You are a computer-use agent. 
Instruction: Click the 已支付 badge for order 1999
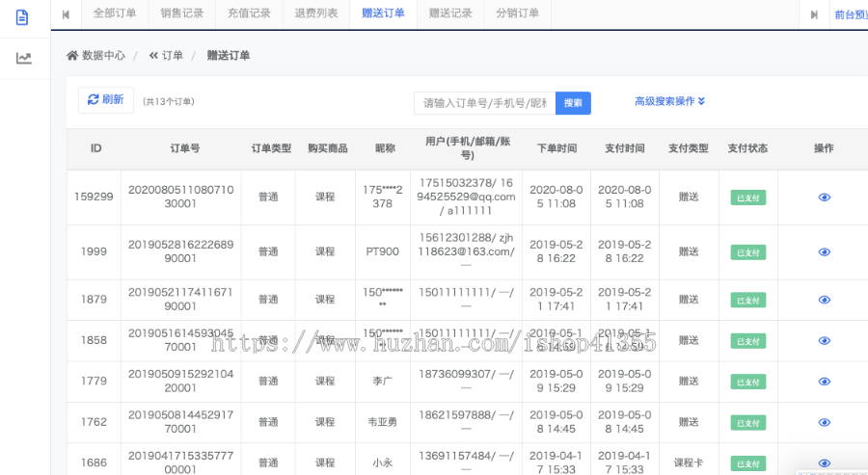[x=747, y=252]
